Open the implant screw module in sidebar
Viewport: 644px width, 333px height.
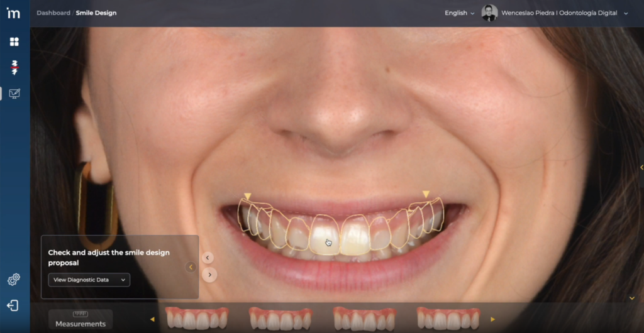click(14, 68)
